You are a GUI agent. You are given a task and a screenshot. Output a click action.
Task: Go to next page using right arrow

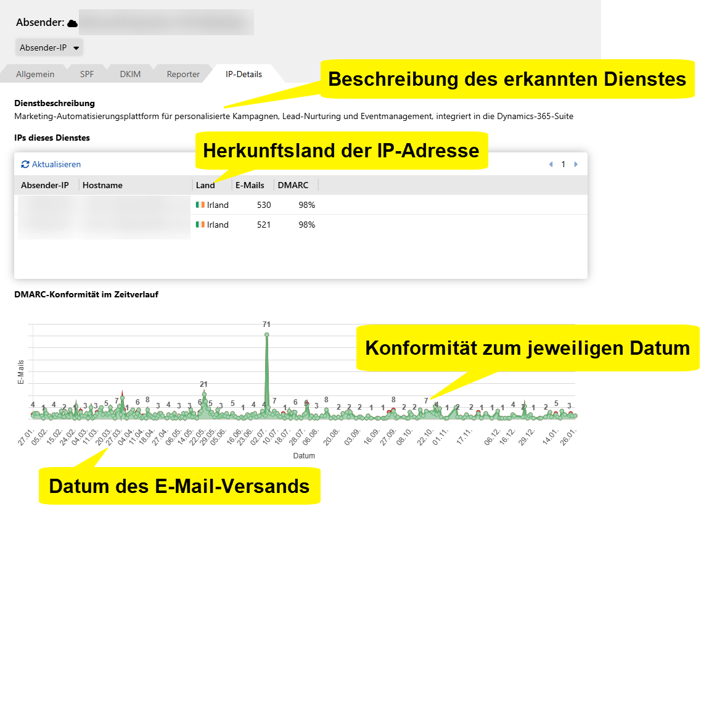pos(576,164)
